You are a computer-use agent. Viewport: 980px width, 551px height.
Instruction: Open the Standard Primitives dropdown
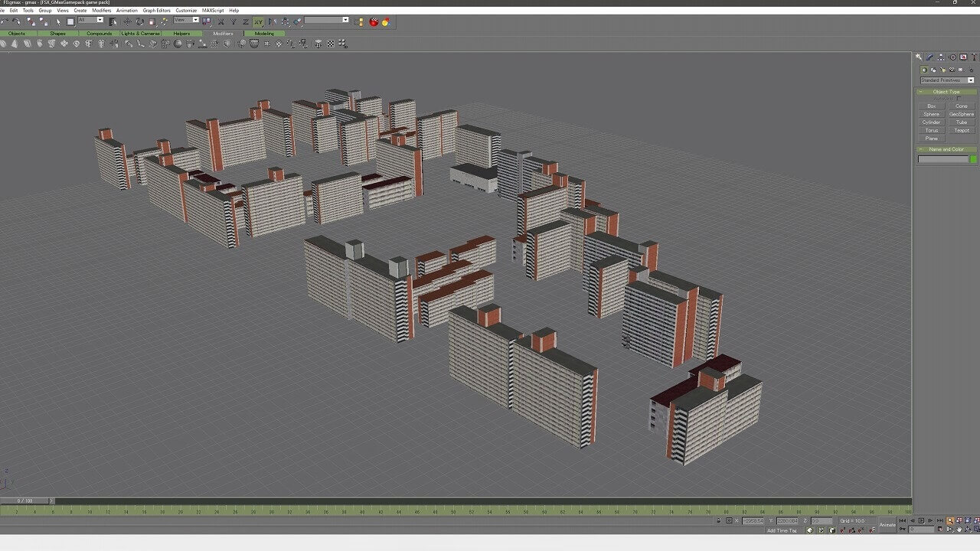(x=947, y=80)
